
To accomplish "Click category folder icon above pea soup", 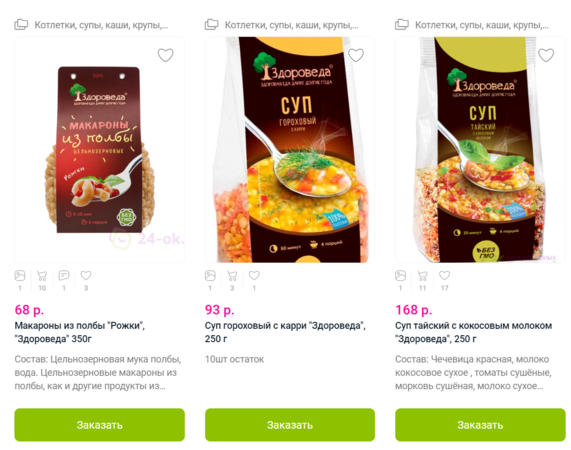I will coord(212,25).
